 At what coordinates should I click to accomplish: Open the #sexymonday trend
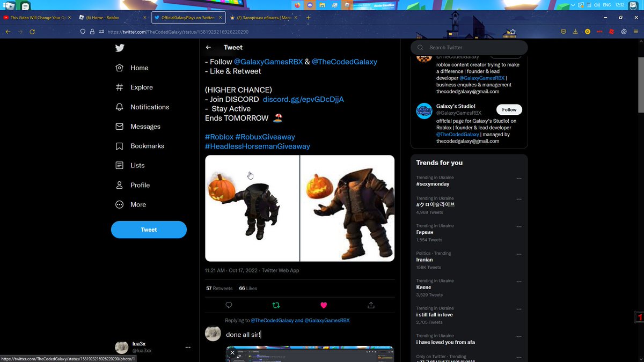point(433,184)
